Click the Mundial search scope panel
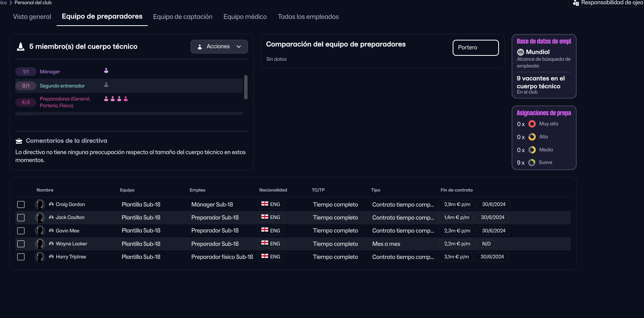The height and width of the screenshot is (318, 644). (x=544, y=58)
